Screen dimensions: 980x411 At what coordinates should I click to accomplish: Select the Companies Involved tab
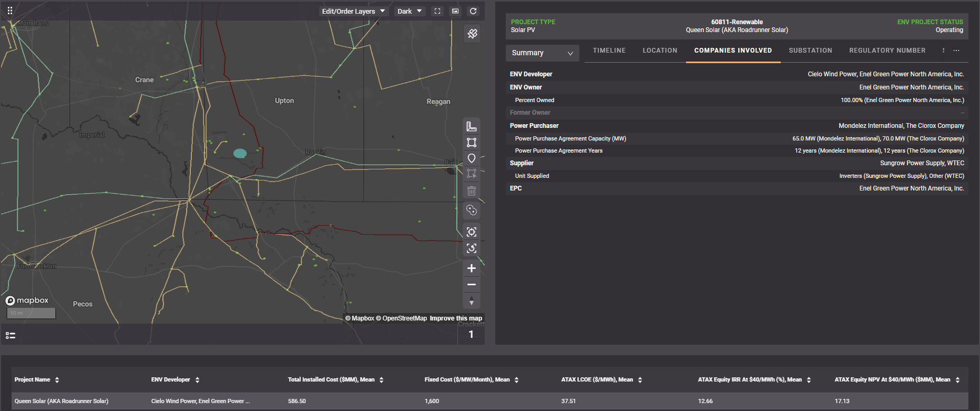click(x=733, y=51)
